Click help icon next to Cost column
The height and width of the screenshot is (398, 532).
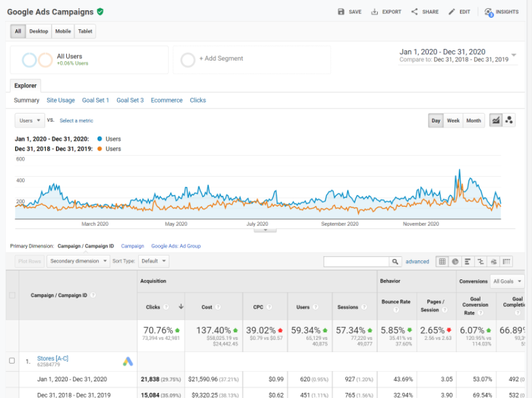pos(218,307)
